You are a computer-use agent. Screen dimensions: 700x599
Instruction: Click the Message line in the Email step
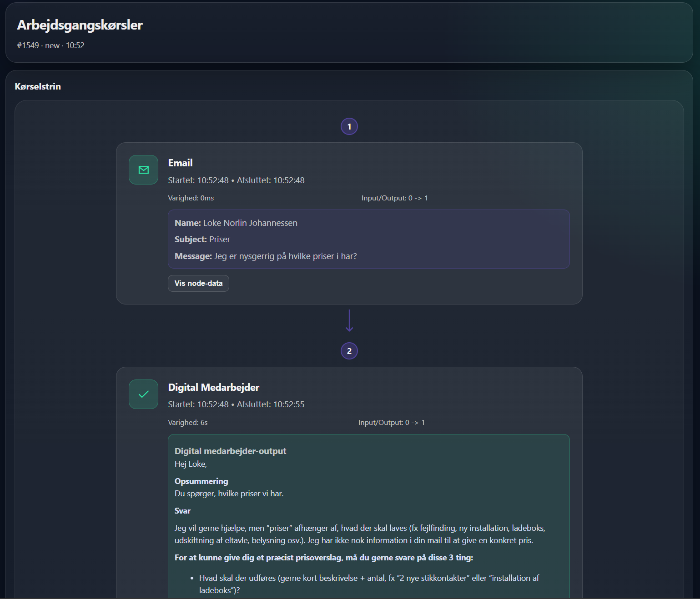click(x=265, y=256)
